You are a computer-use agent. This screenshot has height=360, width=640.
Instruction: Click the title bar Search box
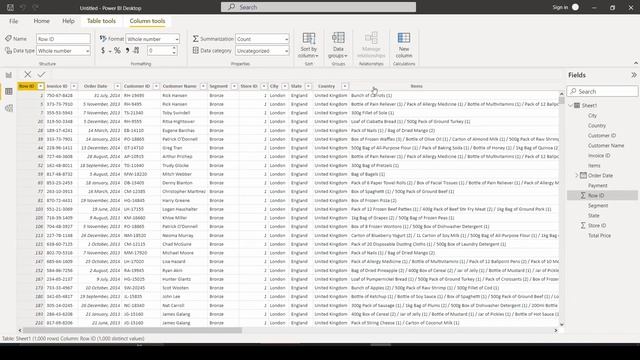point(318,7)
